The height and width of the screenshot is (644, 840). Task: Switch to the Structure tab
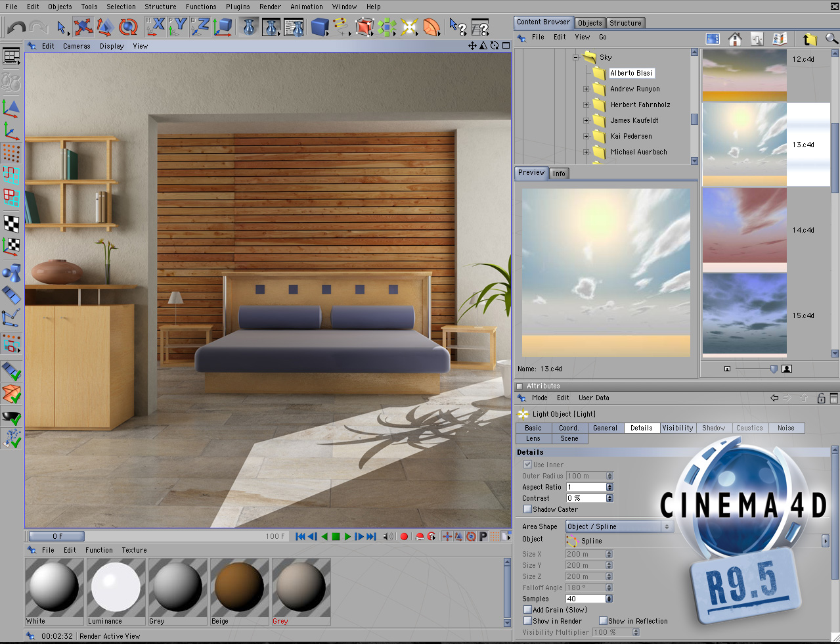pyautogui.click(x=625, y=23)
